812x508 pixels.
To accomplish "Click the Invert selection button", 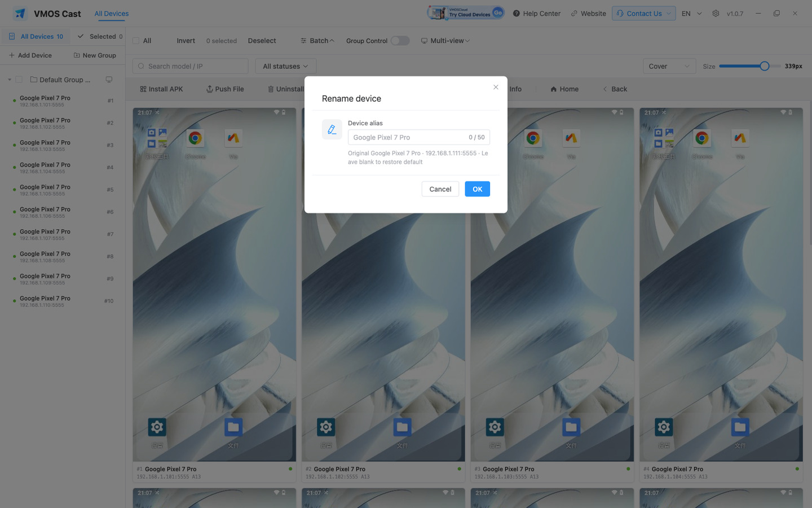I will click(x=186, y=41).
